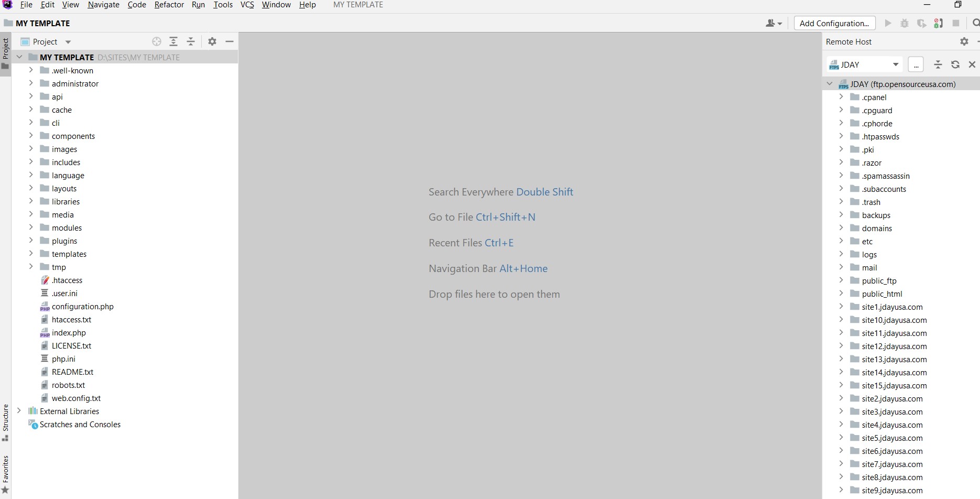Click Select Opened File locate icon
Screen dimensions: 980x499
[x=156, y=41]
